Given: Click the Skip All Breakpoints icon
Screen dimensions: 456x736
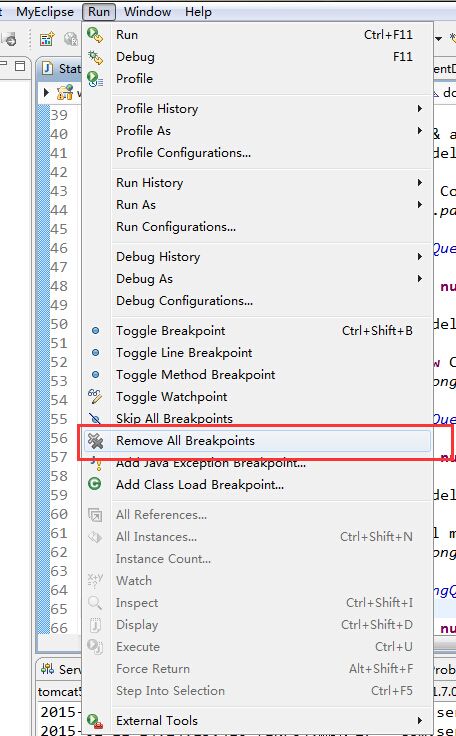Looking at the screenshot, I should (x=95, y=418).
